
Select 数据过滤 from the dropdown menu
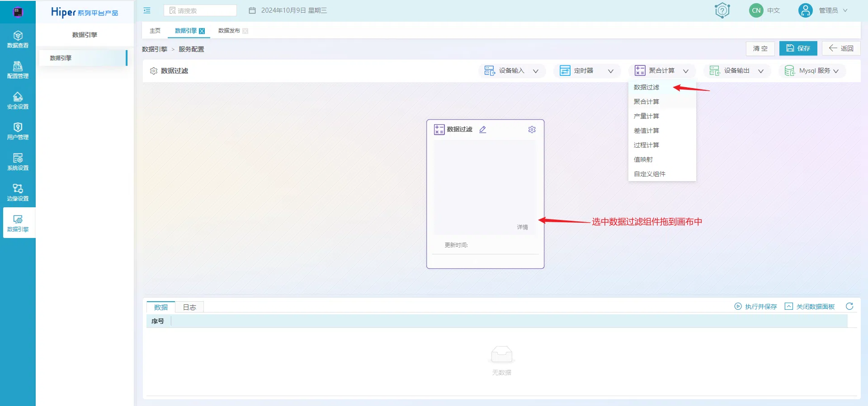[x=662, y=87]
